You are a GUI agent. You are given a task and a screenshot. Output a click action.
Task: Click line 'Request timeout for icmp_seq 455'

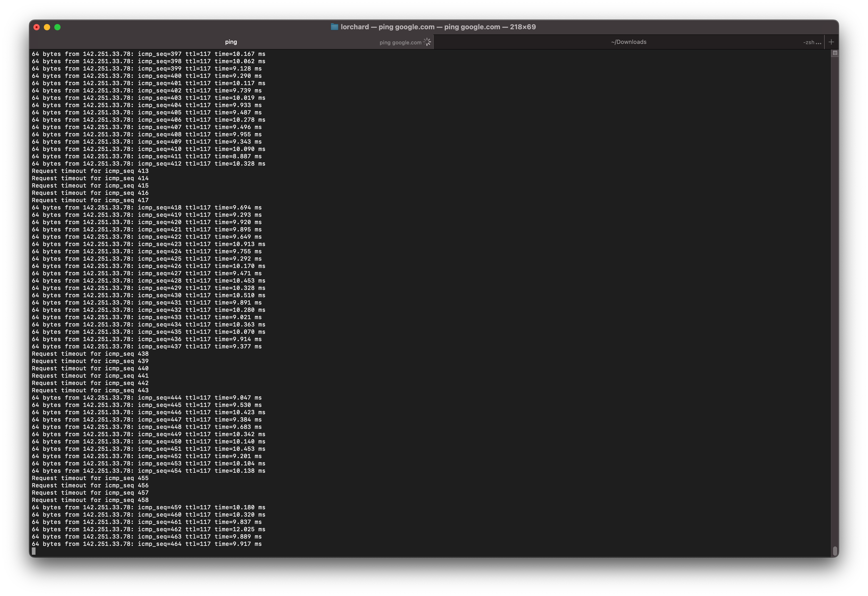90,478
